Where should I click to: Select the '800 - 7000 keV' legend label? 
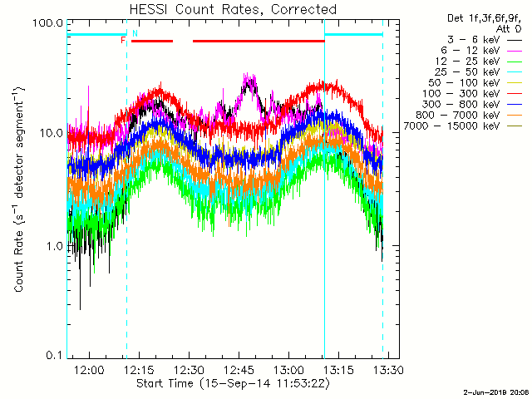458,116
